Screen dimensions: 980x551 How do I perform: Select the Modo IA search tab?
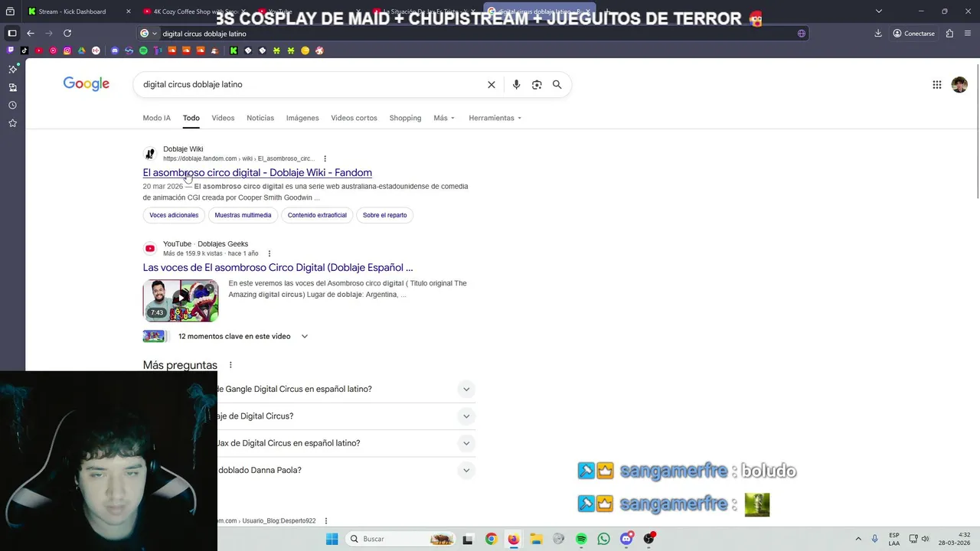(157, 118)
